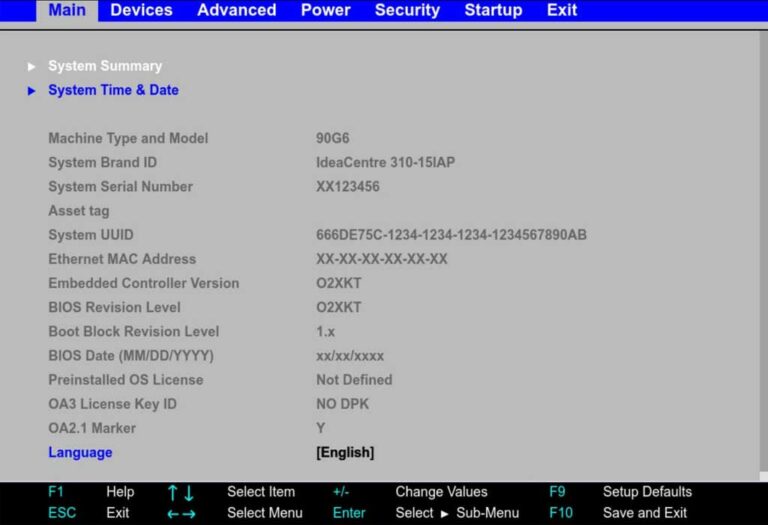Click the System Summary submenu entry
Image resolution: width=768 pixels, height=525 pixels.
(x=105, y=66)
